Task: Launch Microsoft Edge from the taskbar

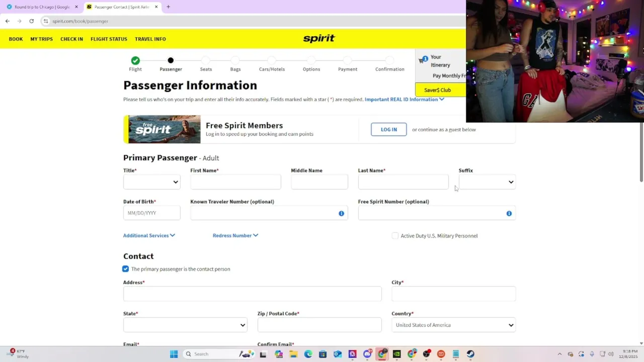Action: coord(308,354)
